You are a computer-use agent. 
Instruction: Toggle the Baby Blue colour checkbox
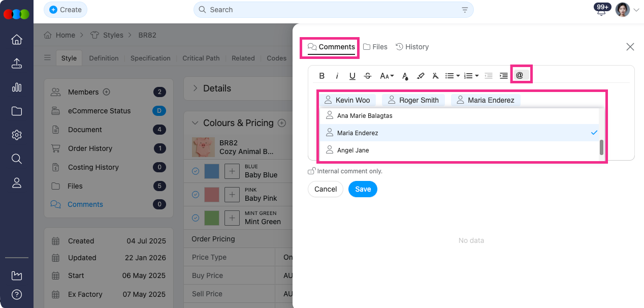[x=196, y=171]
